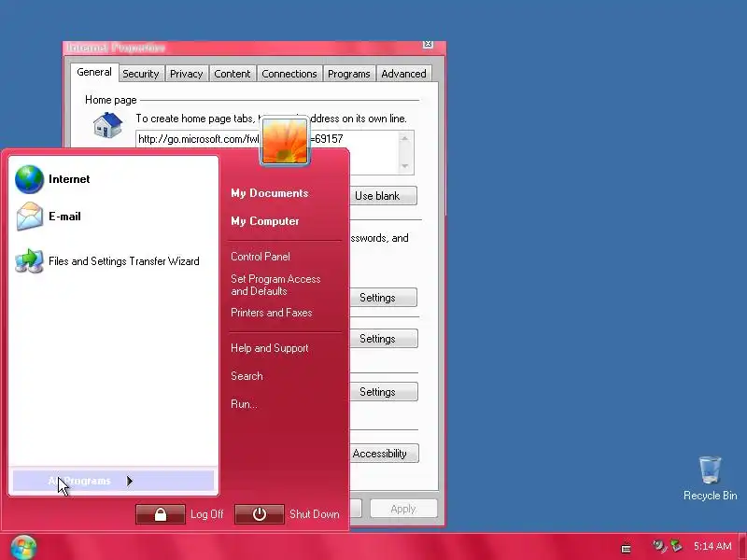747x560 pixels.
Task: Open Control Panel from Start menu
Action: click(261, 257)
